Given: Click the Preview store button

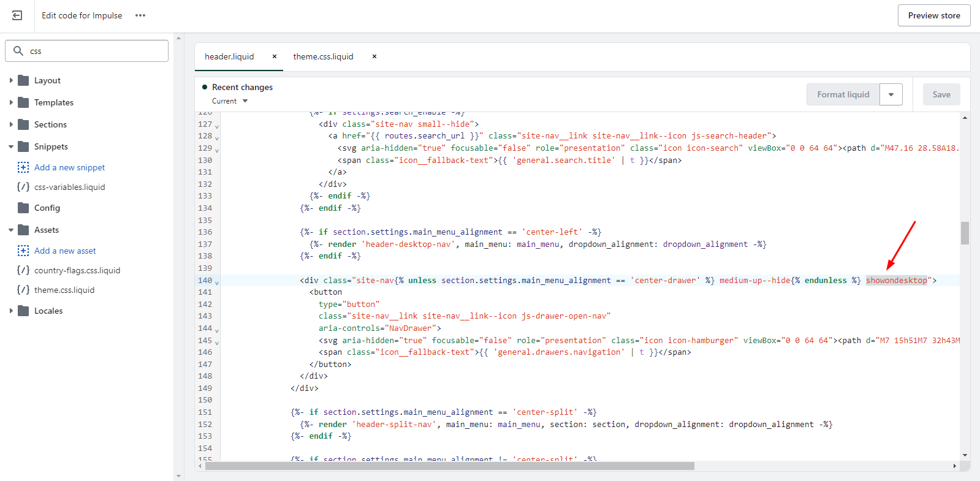Looking at the screenshot, I should pos(933,15).
